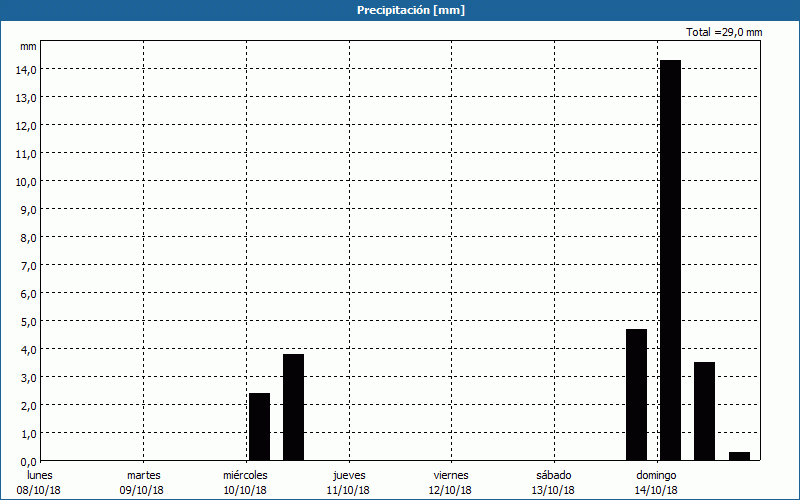Click the 13,0 y-axis value
Image resolution: width=800 pixels, height=500 pixels.
pos(26,98)
